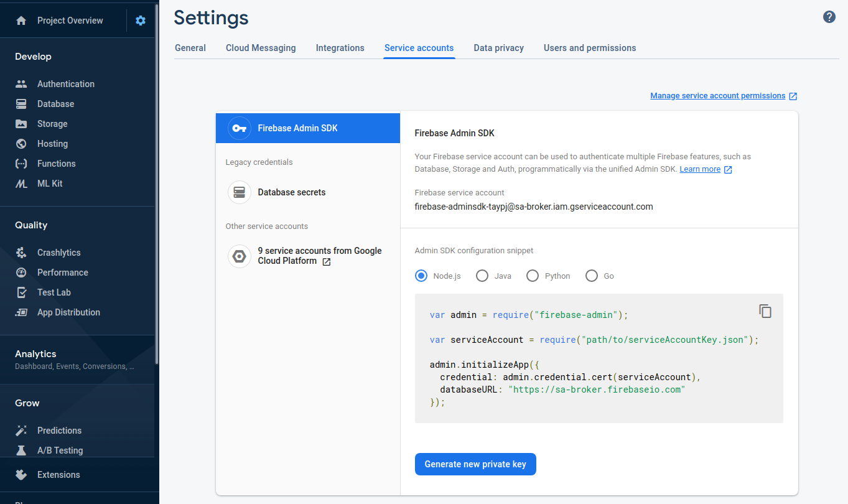The height and width of the screenshot is (504, 848).
Task: Click the Extensions label in sidebar
Action: point(58,475)
